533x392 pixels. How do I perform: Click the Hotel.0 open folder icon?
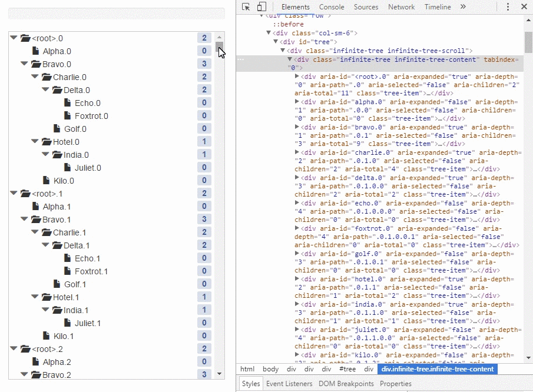point(47,142)
